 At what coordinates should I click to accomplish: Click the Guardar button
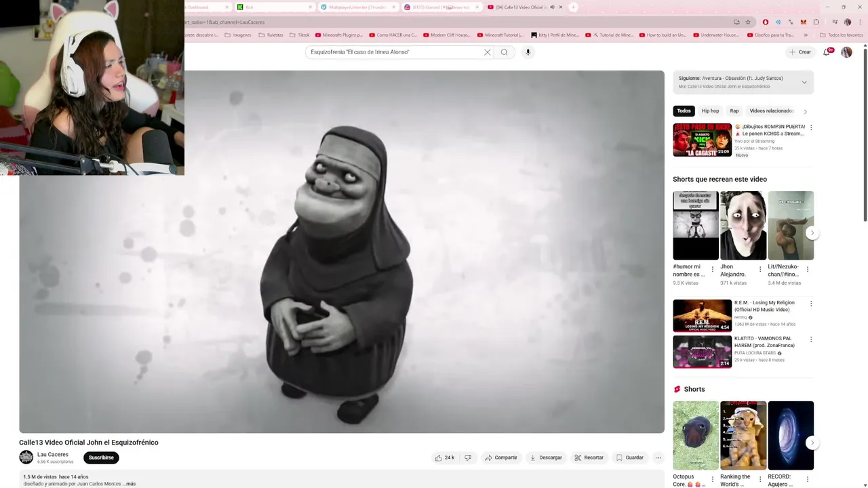point(630,457)
